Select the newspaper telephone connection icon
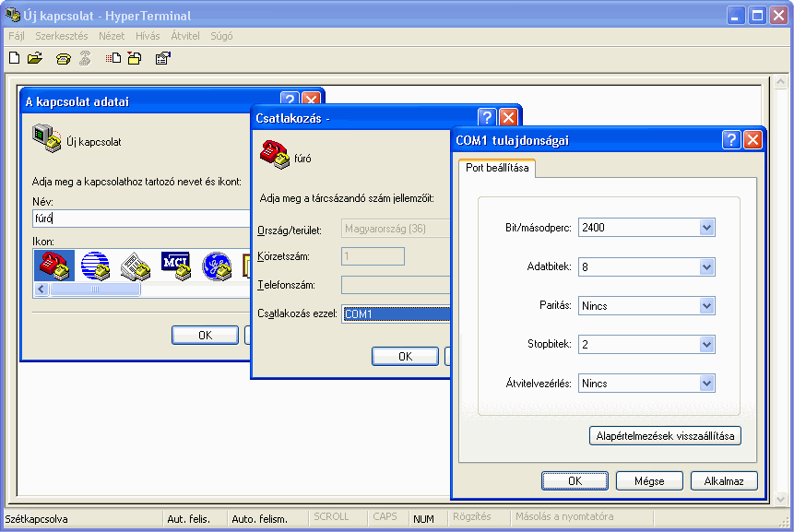794x532 pixels. [x=136, y=266]
